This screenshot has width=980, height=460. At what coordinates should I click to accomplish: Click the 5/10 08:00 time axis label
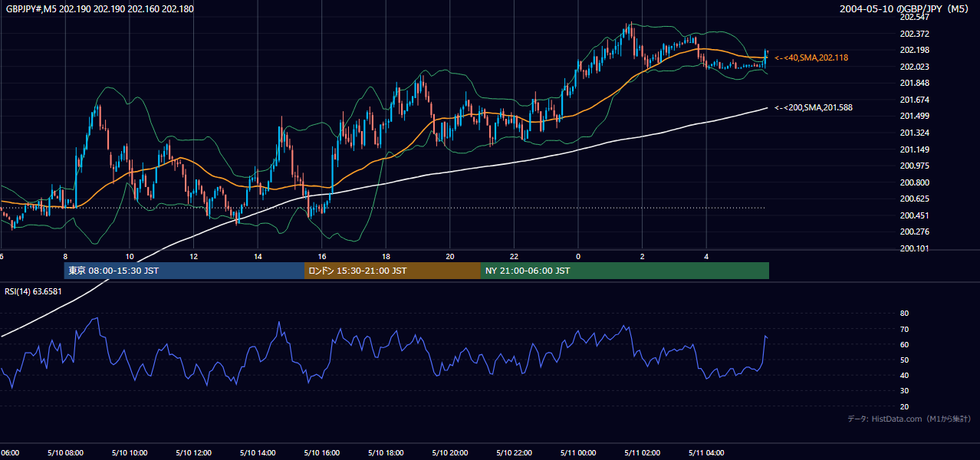point(64,453)
